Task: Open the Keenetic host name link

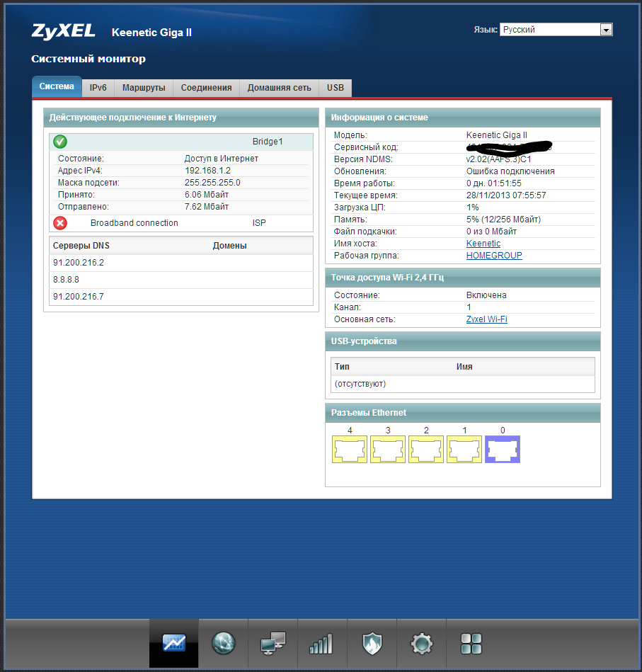Action: coord(483,244)
